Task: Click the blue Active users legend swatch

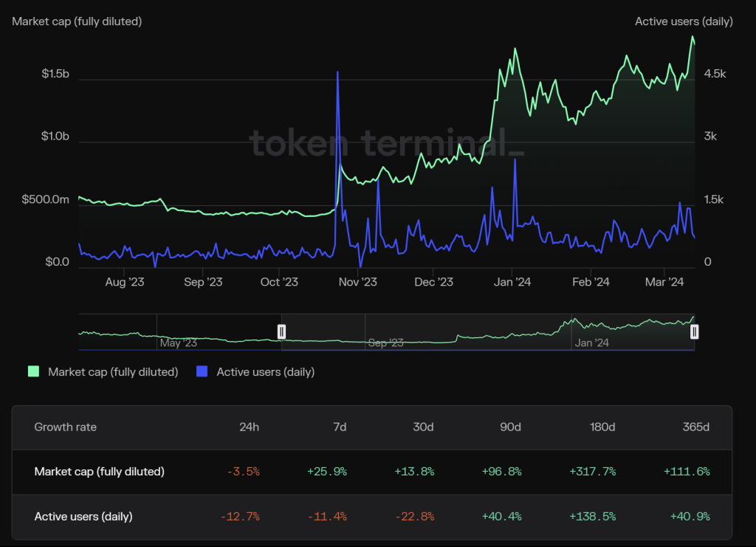Action: pyautogui.click(x=202, y=372)
